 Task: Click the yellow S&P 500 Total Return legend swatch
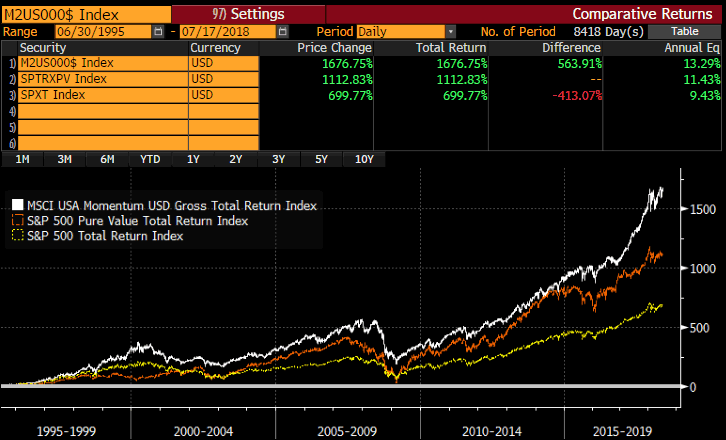click(x=18, y=235)
